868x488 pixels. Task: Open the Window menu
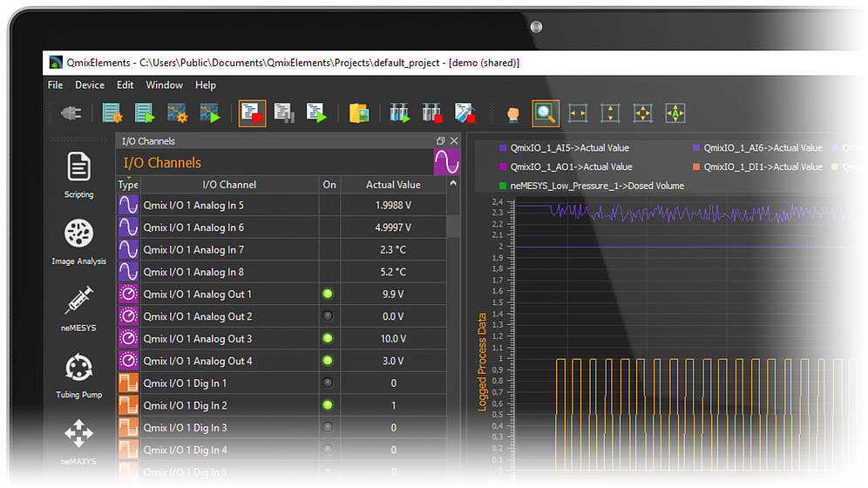(164, 85)
